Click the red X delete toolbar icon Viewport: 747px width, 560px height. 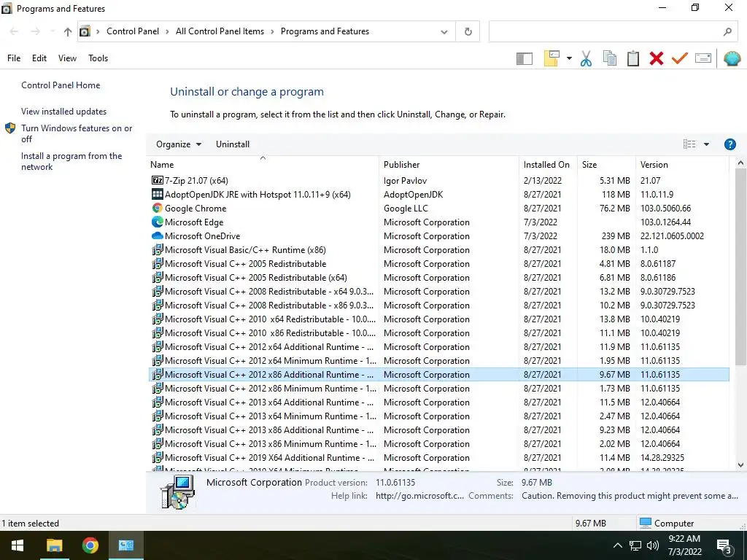click(657, 58)
